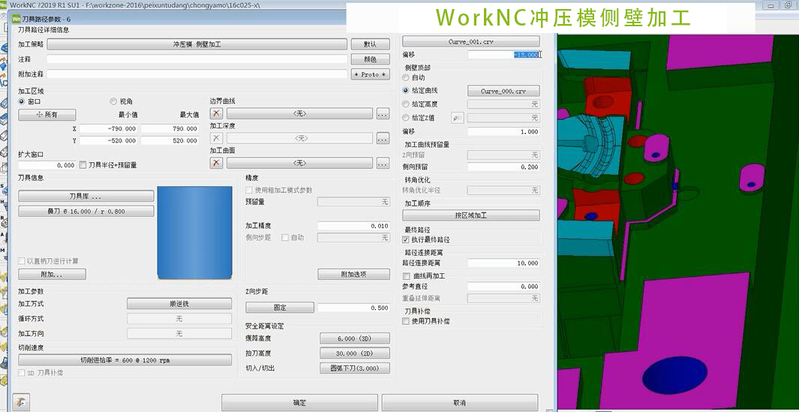Click the 附加... button under tool info
The height and width of the screenshot is (412, 799).
point(52,274)
